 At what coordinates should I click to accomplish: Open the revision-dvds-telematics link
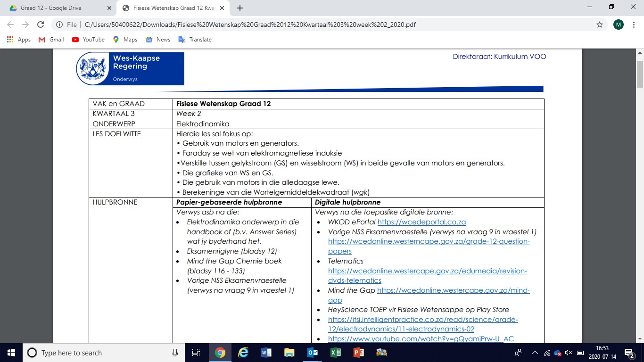click(428, 276)
